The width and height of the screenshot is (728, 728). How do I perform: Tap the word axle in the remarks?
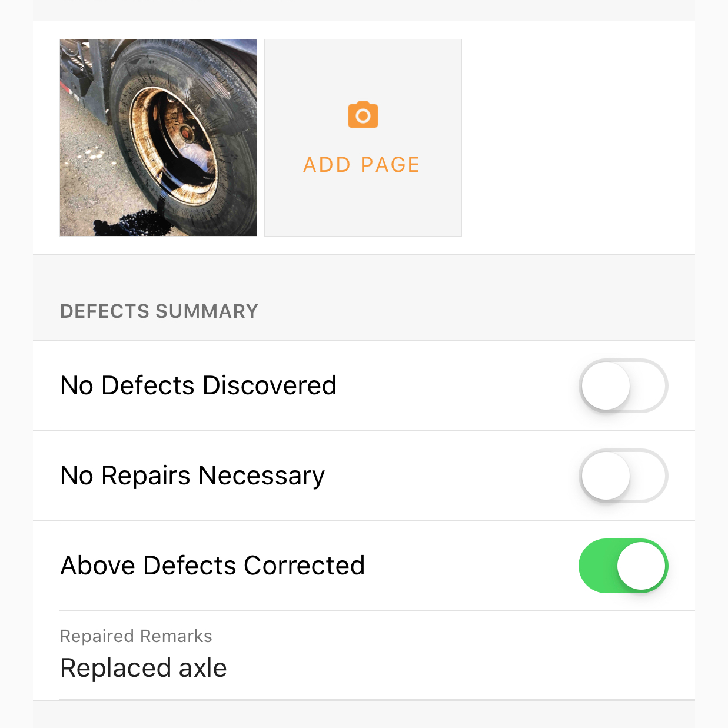(203, 668)
